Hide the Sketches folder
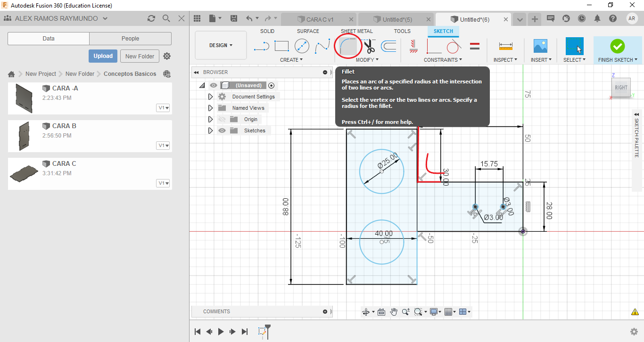This screenshot has width=644, height=342. pos(222,130)
